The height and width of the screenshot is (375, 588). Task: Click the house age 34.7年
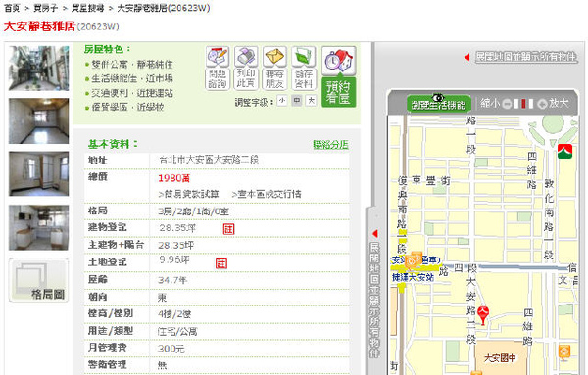click(x=172, y=280)
